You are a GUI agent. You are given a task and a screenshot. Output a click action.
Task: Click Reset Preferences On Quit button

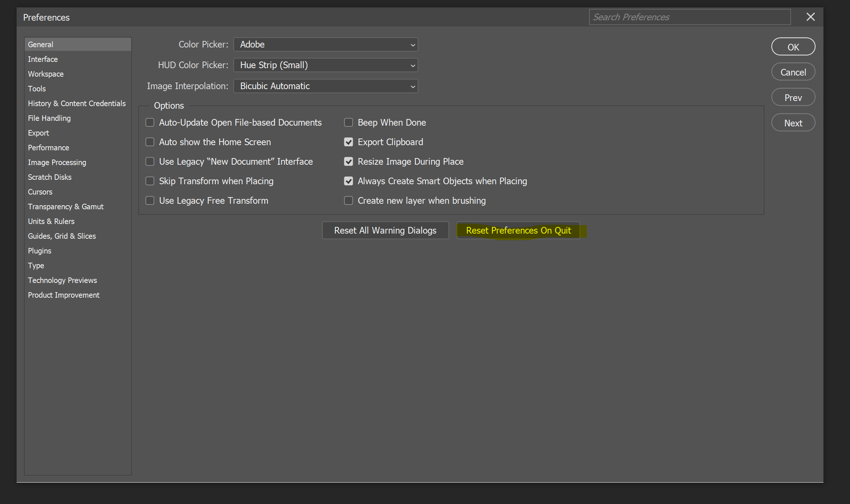pyautogui.click(x=518, y=231)
